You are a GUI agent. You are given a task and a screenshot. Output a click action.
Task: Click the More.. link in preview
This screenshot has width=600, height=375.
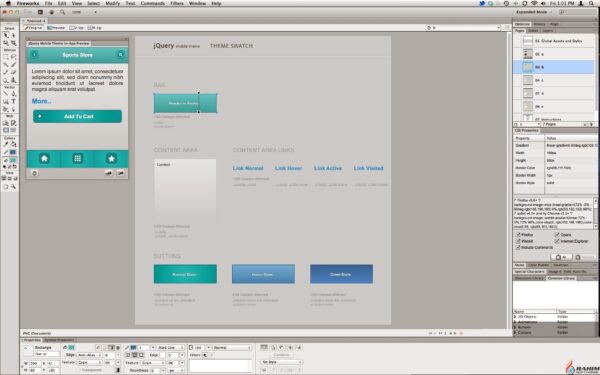tap(41, 101)
